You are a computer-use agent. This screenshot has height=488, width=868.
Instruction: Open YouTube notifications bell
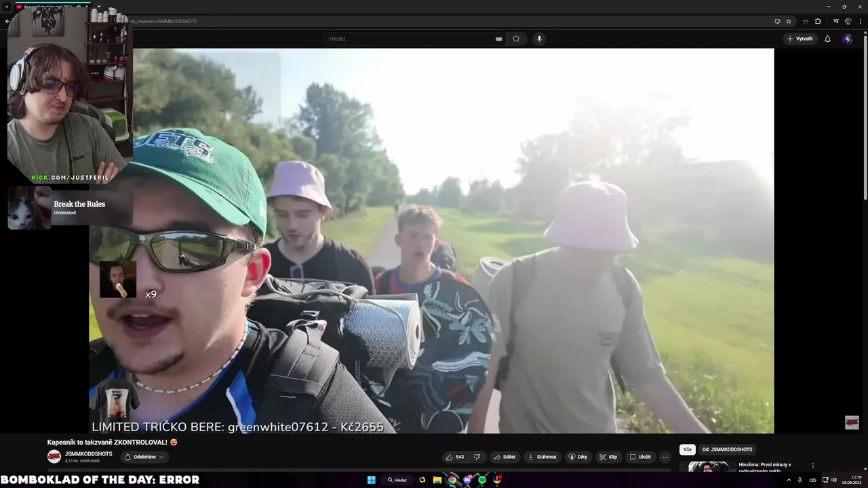click(827, 39)
